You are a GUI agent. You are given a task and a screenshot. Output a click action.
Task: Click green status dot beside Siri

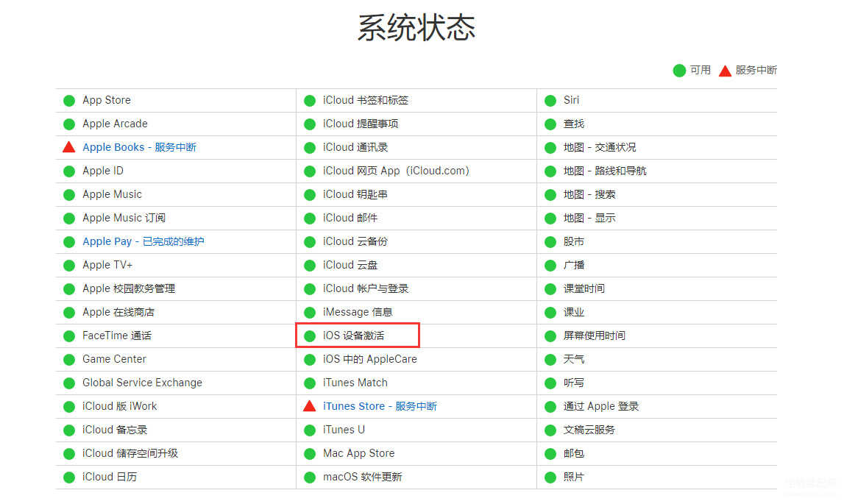point(550,101)
